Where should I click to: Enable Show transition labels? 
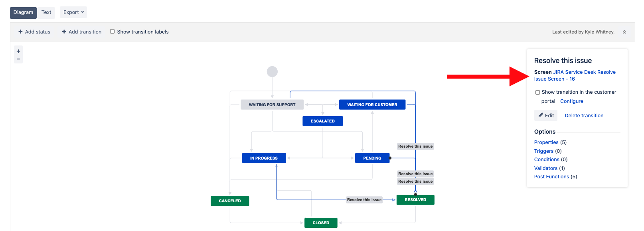[x=112, y=31]
